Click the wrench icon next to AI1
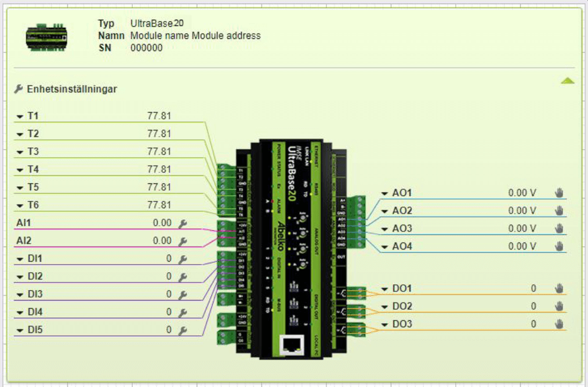Viewport: 588px width, 387px height. (x=183, y=223)
